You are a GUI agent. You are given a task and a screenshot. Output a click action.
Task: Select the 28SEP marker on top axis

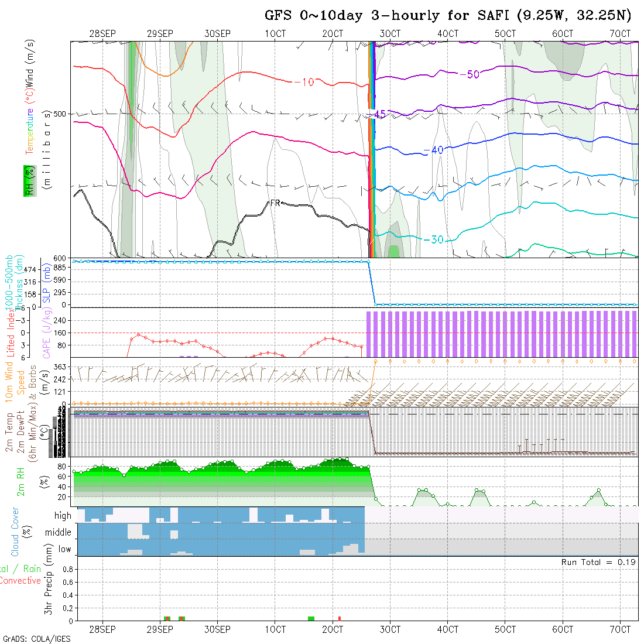(102, 34)
